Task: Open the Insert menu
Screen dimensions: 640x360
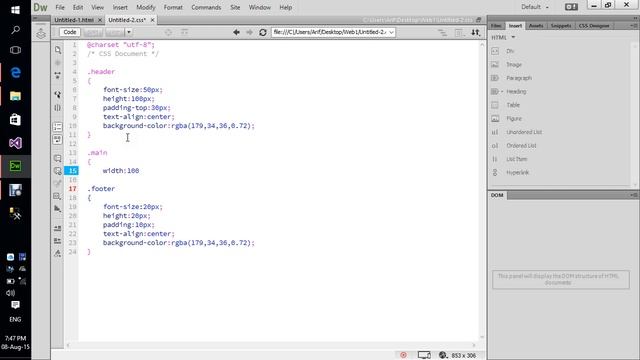Action: point(120,7)
